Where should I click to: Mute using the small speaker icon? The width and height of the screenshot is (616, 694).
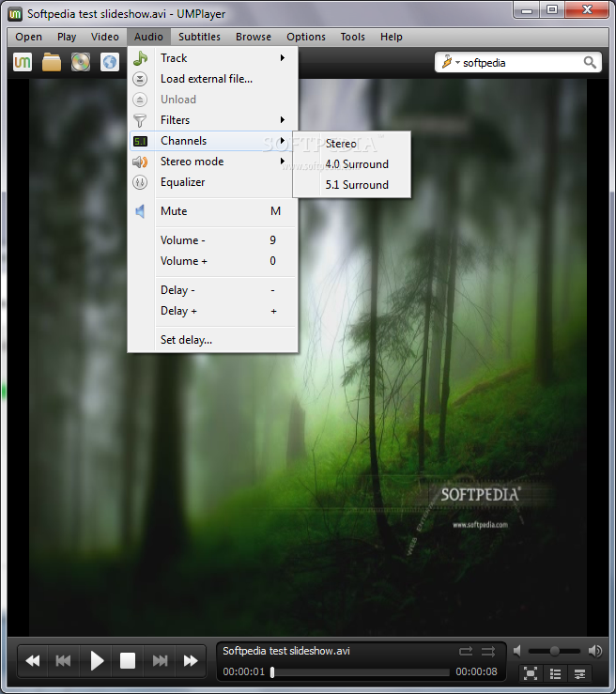click(516, 651)
